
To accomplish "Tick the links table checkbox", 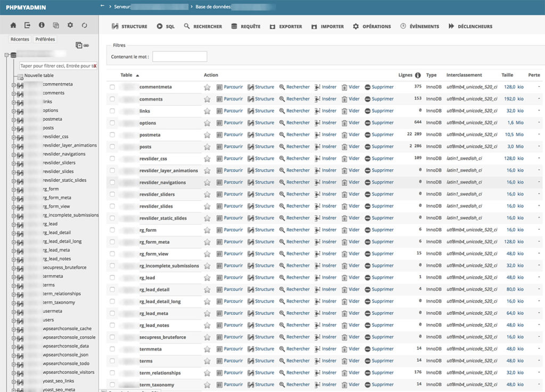I will click(112, 111).
